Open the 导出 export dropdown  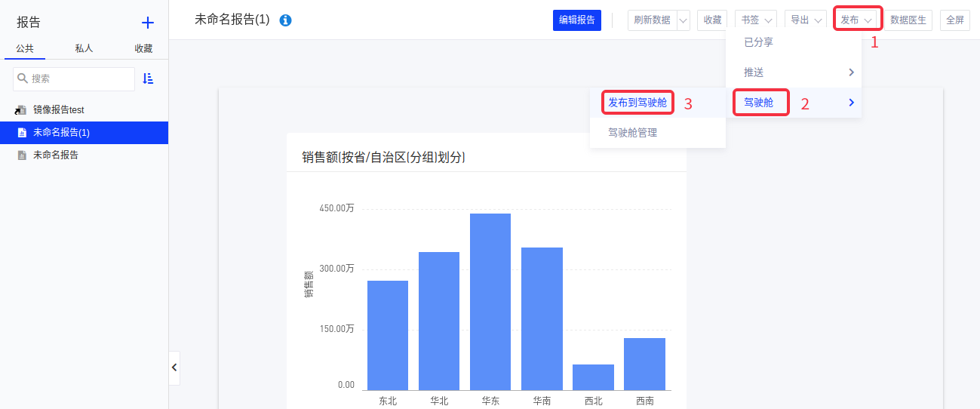tap(805, 20)
